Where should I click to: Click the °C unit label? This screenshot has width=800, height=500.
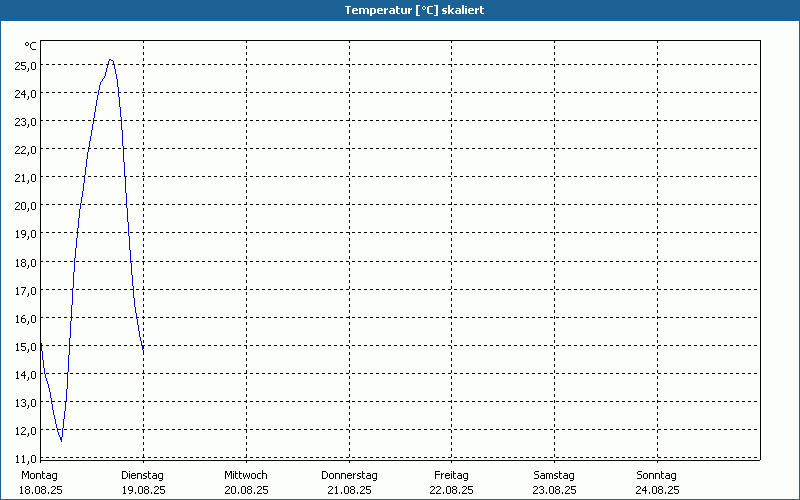tap(30, 46)
